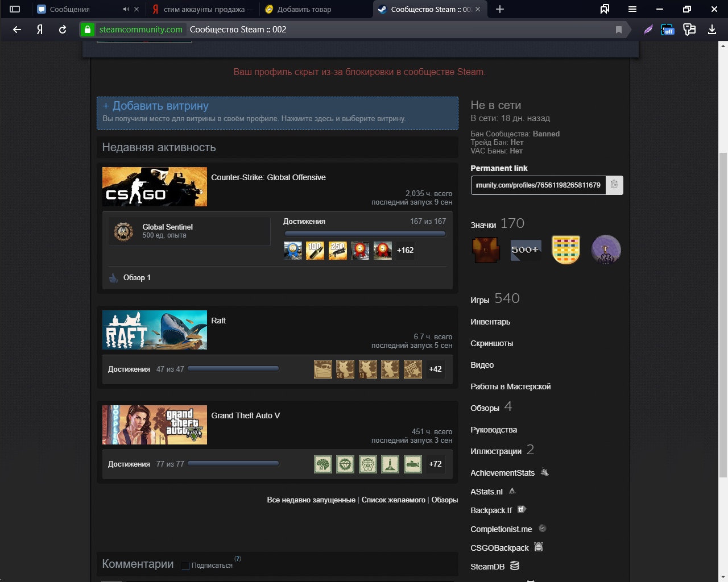
Task: Click the GTA V achievements progress bar
Action: point(233,463)
